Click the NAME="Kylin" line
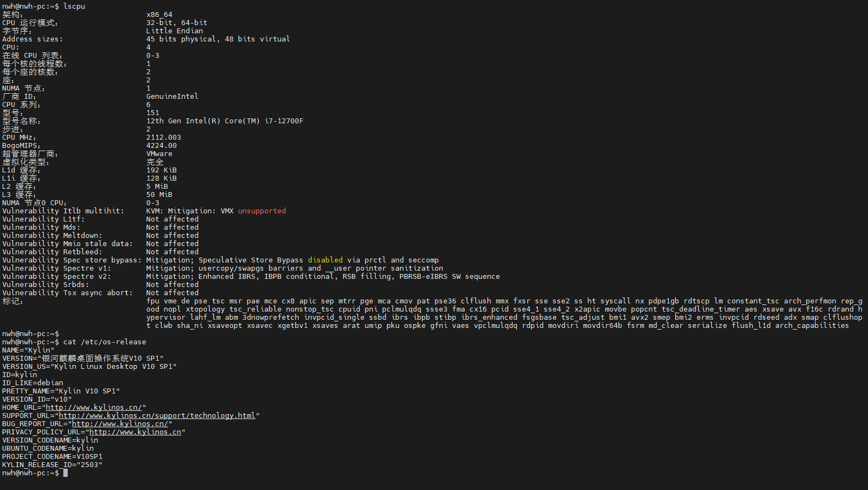This screenshot has height=490, width=868. pos(28,350)
